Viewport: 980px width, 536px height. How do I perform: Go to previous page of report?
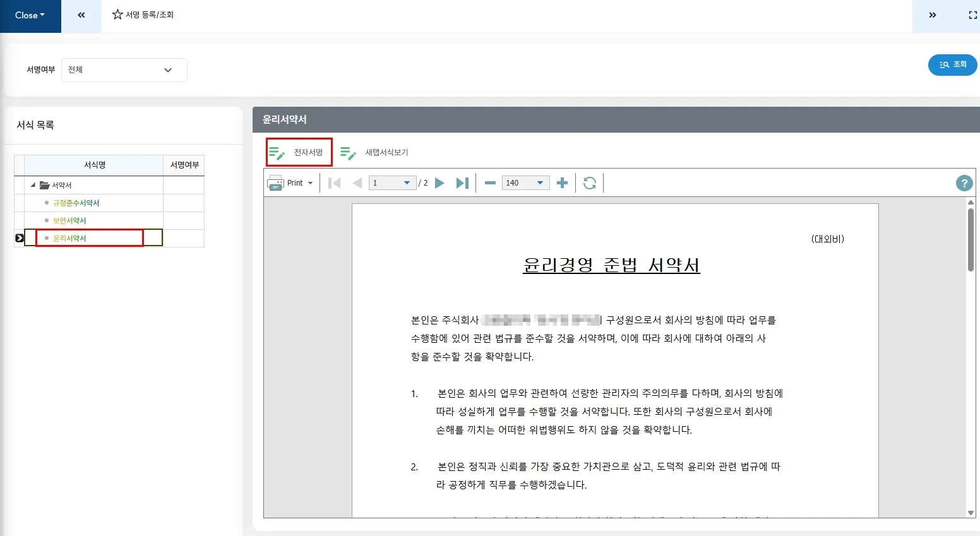tap(357, 183)
